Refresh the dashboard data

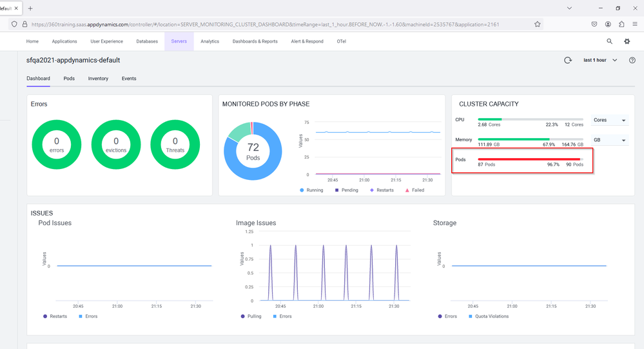568,60
